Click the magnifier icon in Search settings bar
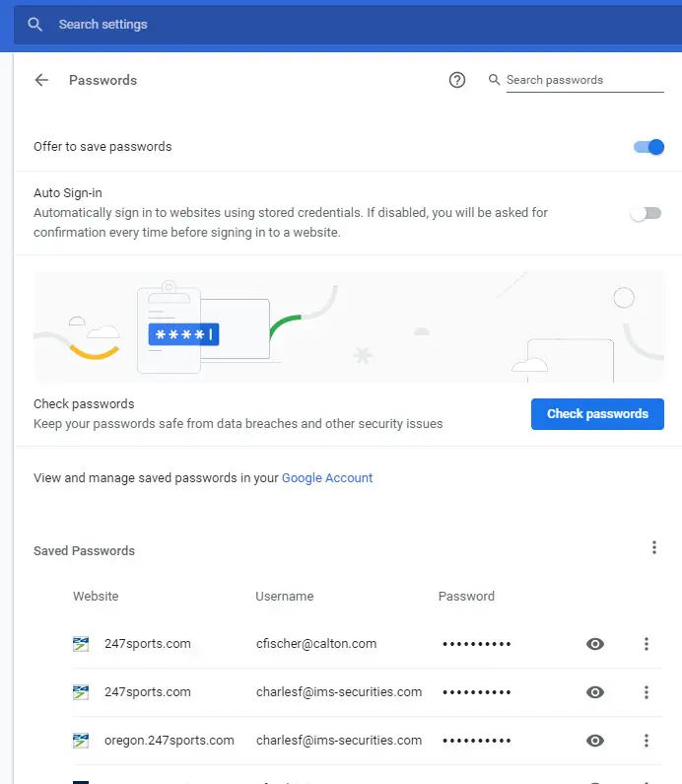Screen dimensions: 682x784 pyautogui.click(x=34, y=24)
